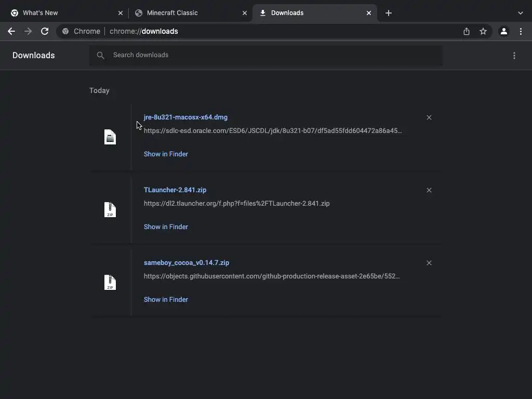Switch to the What's New tab
532x399 pixels.
tap(66, 13)
